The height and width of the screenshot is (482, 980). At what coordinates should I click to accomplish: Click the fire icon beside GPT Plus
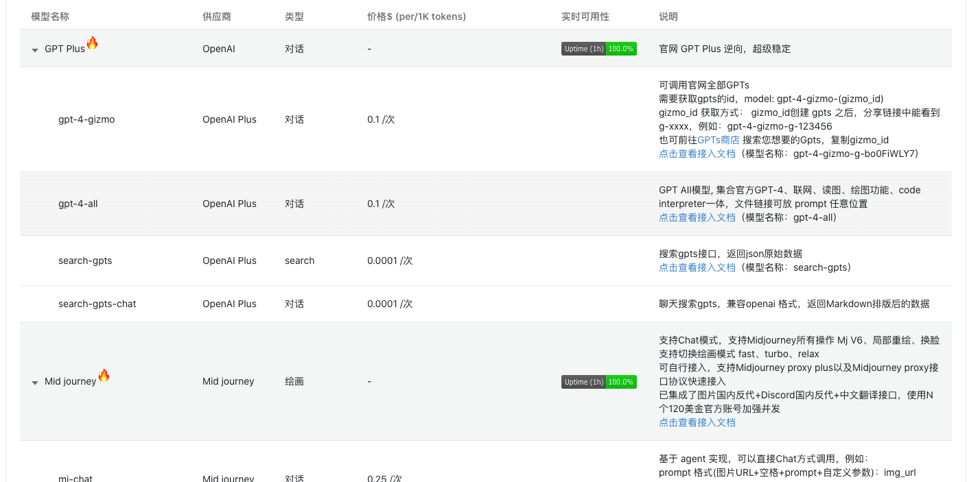[92, 43]
